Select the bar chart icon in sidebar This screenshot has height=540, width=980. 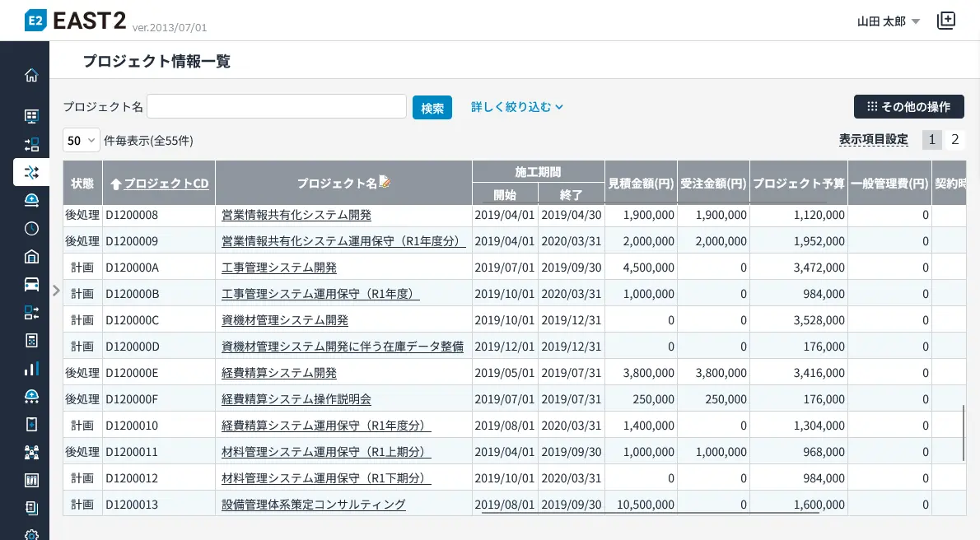[x=31, y=369]
